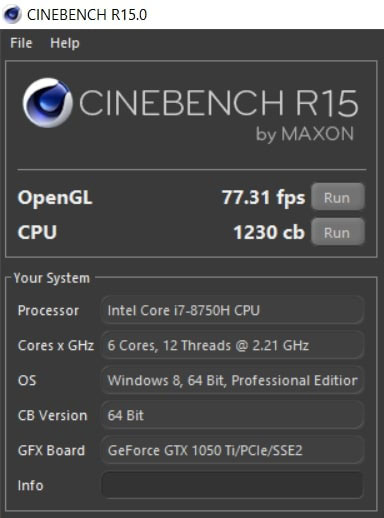Select the Processor field showing i7-8750H

tap(232, 310)
